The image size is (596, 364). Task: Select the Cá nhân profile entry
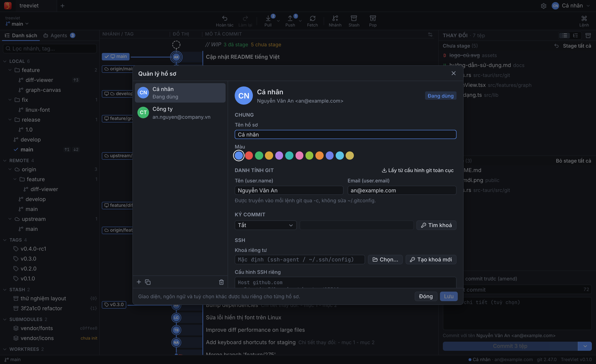tap(180, 93)
